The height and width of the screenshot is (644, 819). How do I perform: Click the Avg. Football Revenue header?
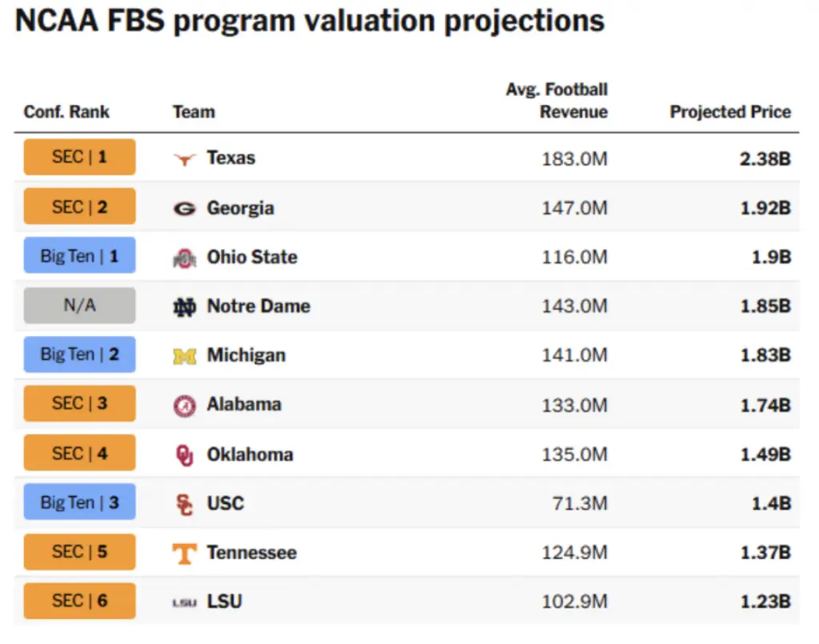[557, 101]
